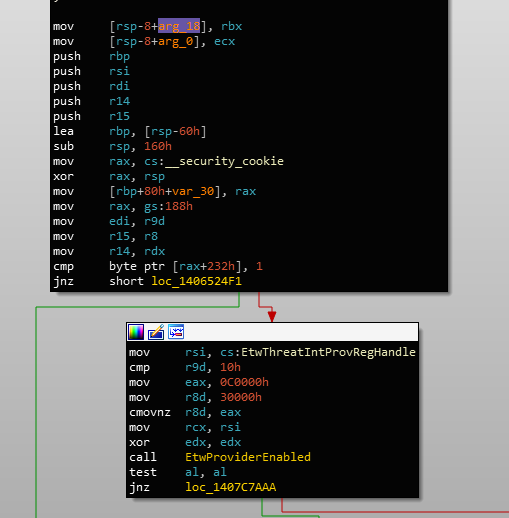Click the EtwThreatIntProvRegHandle symbol
Viewport: 509px width, 518px height.
328,352
